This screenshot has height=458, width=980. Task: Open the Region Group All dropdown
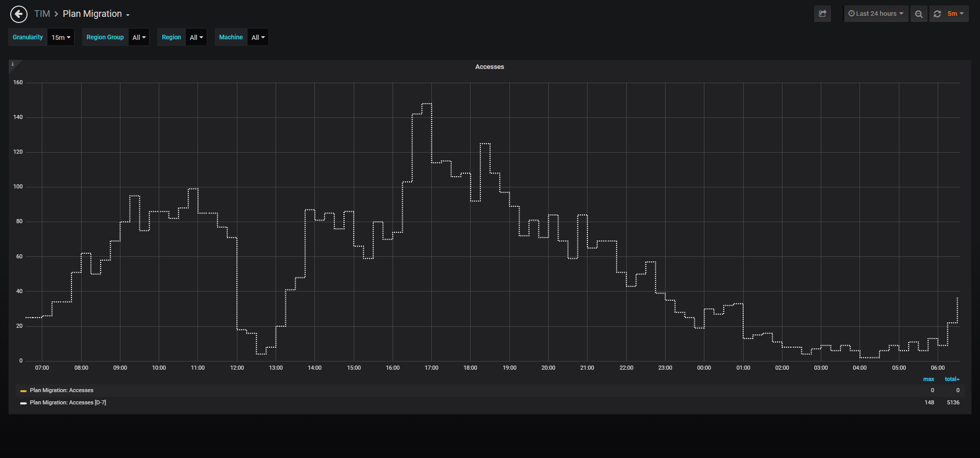click(139, 37)
